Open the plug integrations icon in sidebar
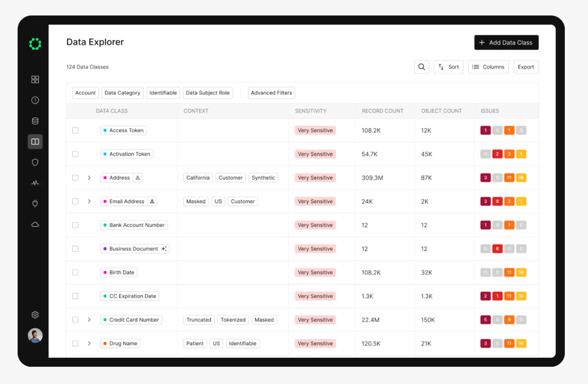588x384 pixels. pos(35,203)
